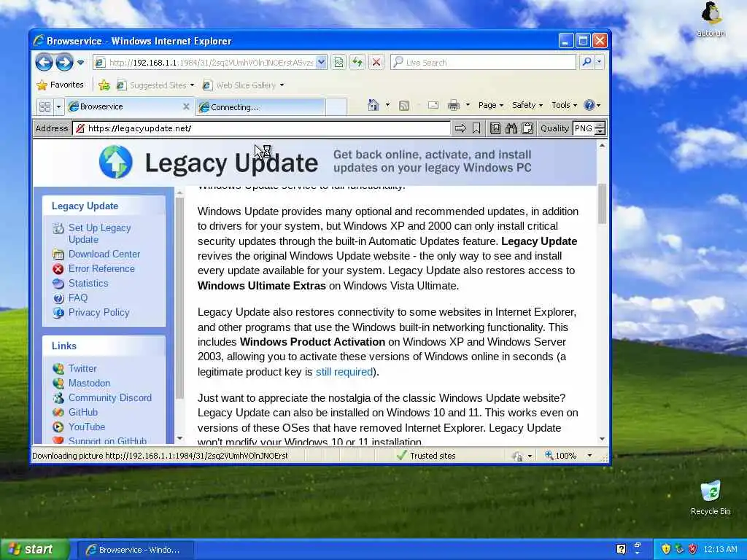The image size is (747, 560).
Task: Switch to the Connecting... tab
Action: point(260,107)
